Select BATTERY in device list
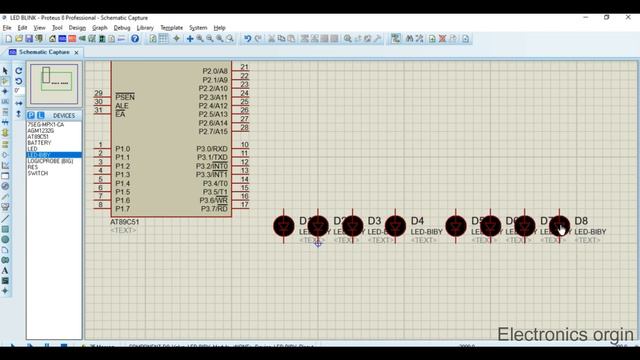This screenshot has height=360, width=640. point(39,143)
